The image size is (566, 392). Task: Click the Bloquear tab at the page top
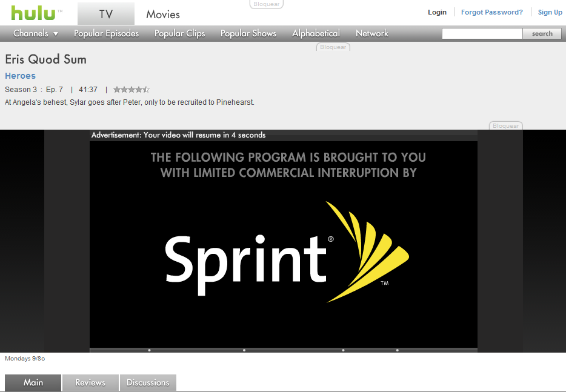[267, 4]
